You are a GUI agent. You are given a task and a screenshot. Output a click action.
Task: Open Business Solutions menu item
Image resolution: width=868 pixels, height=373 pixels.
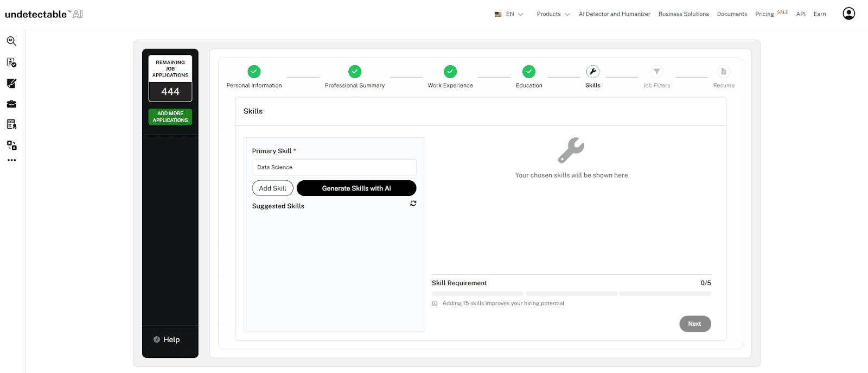coord(684,14)
